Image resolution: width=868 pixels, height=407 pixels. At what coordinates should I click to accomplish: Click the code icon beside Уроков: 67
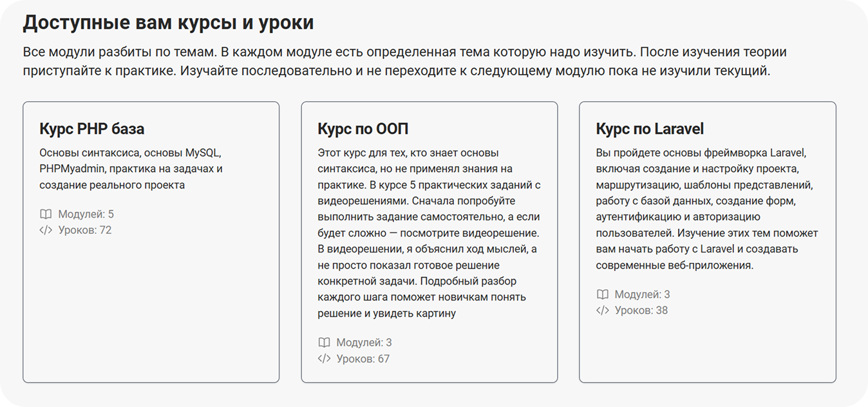[x=324, y=359]
